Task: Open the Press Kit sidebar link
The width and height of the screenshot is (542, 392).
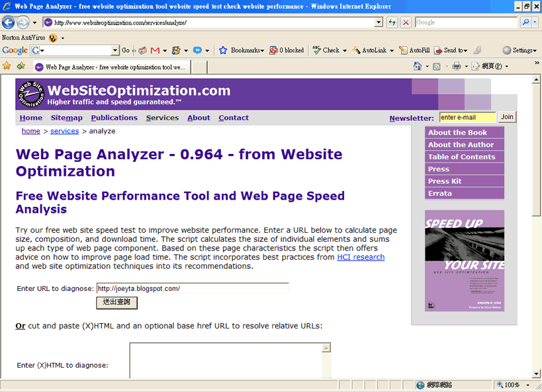Action: pyautogui.click(x=464, y=181)
